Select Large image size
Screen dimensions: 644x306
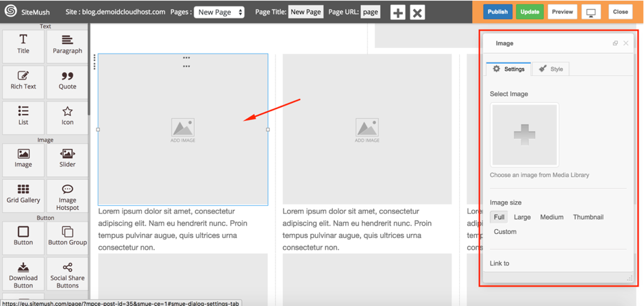pos(523,217)
